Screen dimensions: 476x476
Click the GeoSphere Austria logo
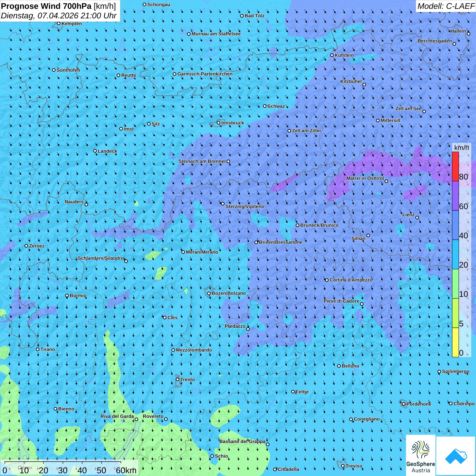[x=421, y=456]
